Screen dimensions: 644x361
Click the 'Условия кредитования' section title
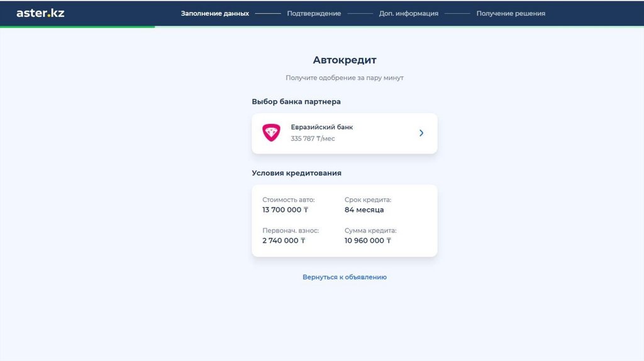pos(297,173)
